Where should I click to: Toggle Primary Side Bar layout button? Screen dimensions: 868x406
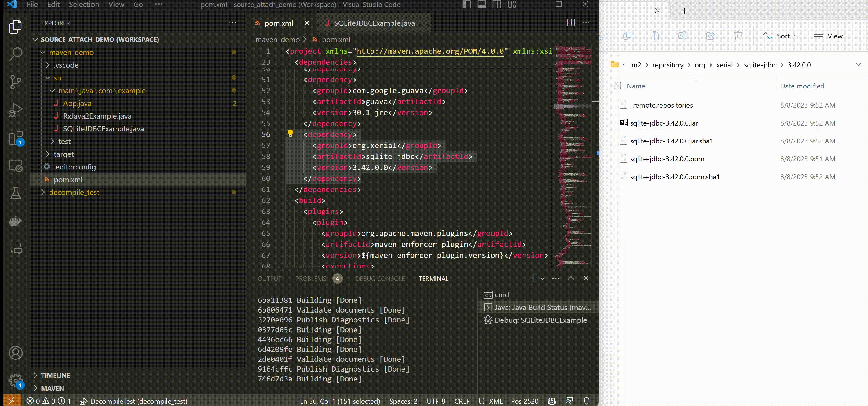pos(467,4)
